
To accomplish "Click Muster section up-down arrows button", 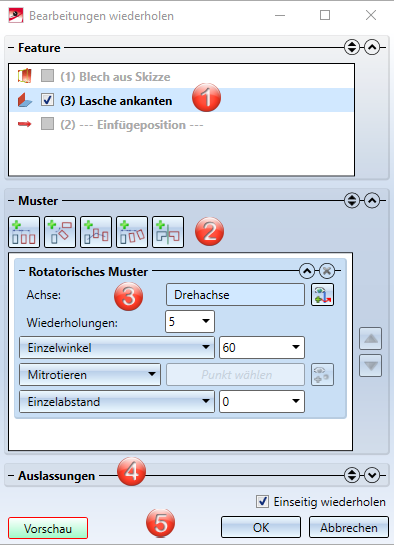I will (x=352, y=201).
